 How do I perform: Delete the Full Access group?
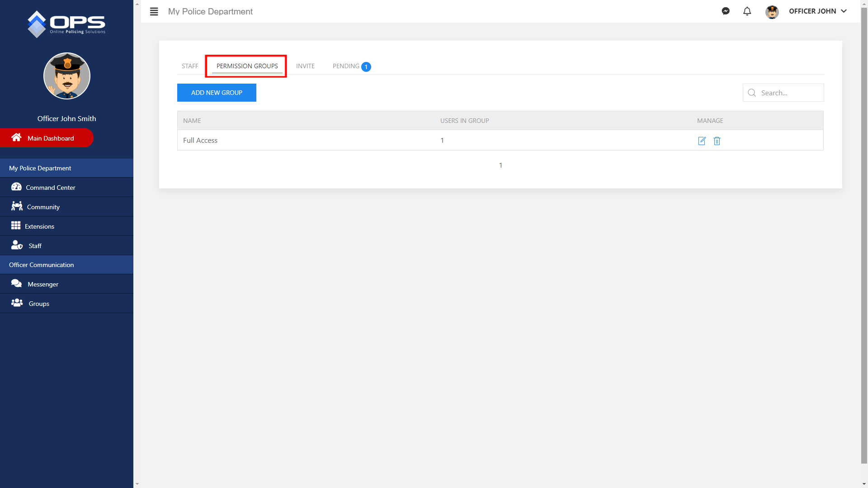717,141
